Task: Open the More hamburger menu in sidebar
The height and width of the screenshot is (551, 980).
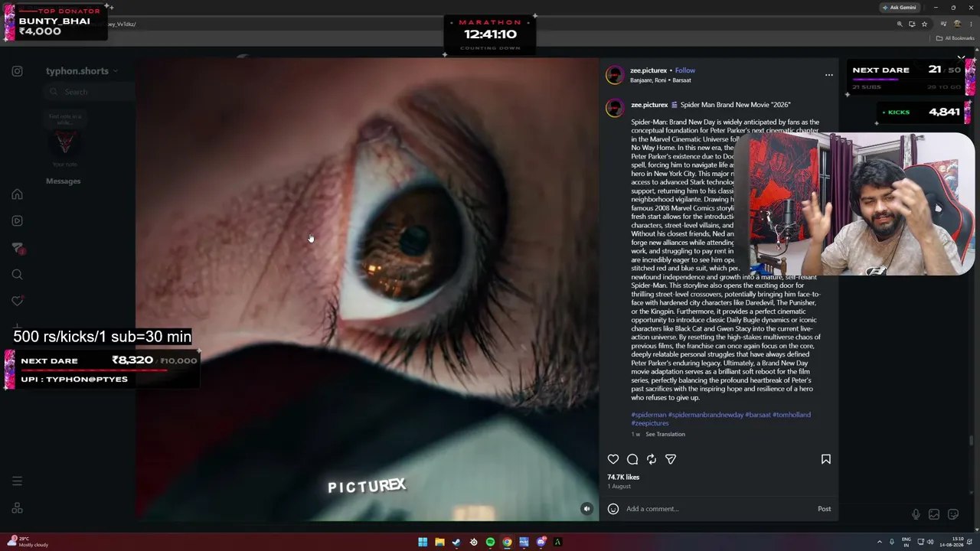Action: pos(17,481)
